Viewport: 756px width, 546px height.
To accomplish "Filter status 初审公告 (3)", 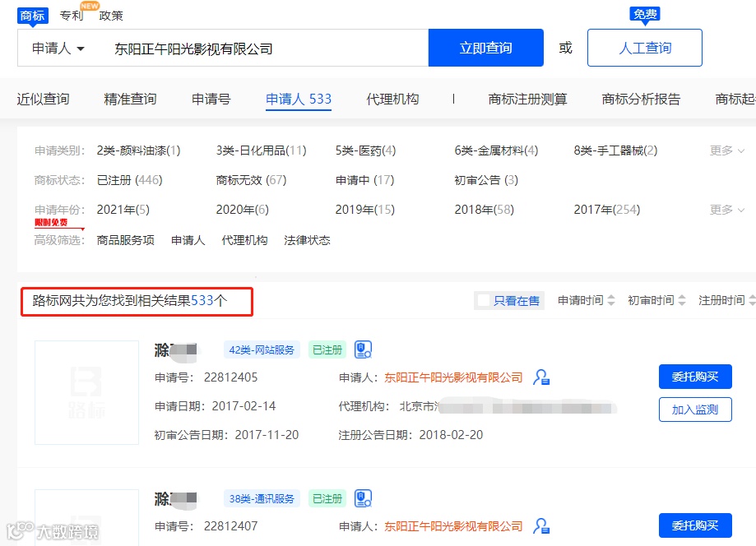I will point(486,180).
